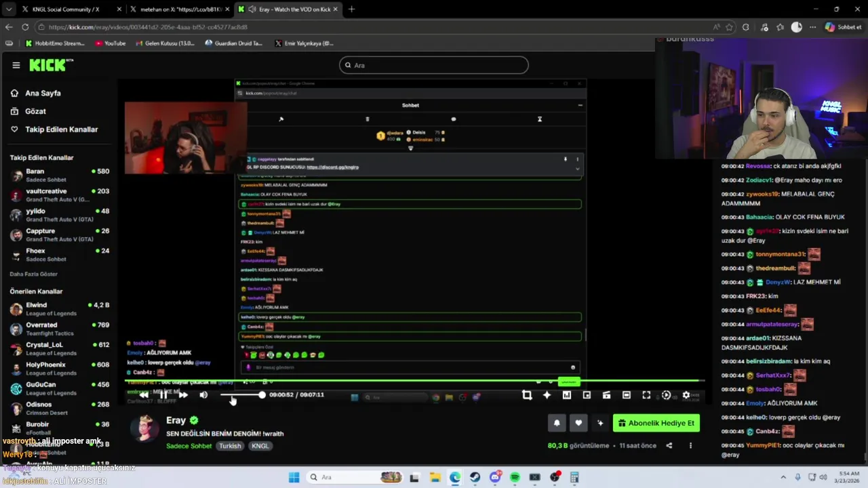Viewport: 868px width, 488px height.
Task: Open recommended channel Burobir
Action: [60, 428]
